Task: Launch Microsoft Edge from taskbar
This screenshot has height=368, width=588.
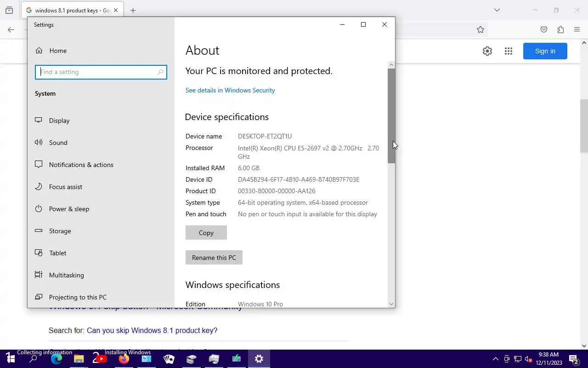Action: click(x=57, y=359)
